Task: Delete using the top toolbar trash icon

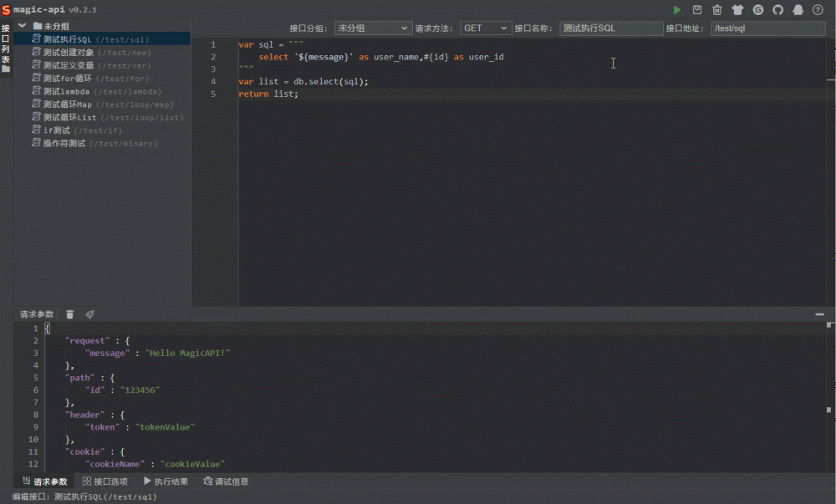Action: tap(717, 10)
